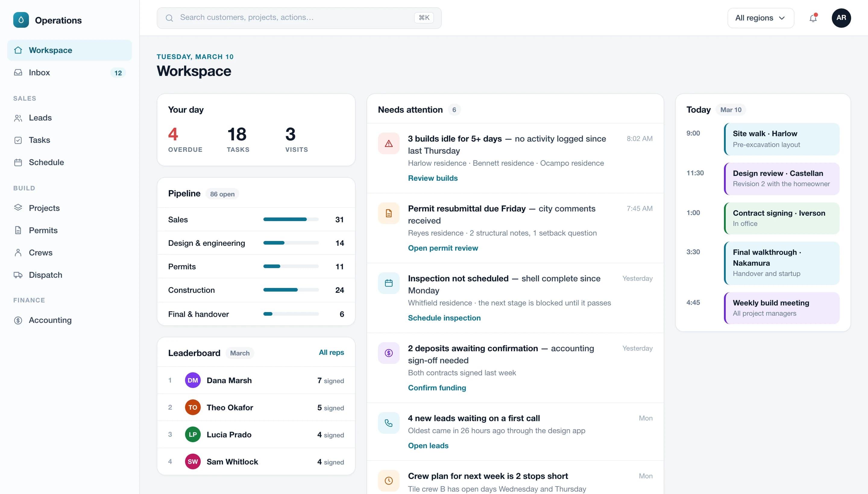Click the Sales pipeline progress bar

[291, 220]
